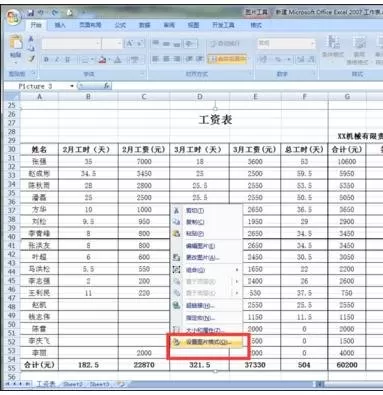383x395 pixels.
Task: Click row 30 header
Action: tap(12, 149)
